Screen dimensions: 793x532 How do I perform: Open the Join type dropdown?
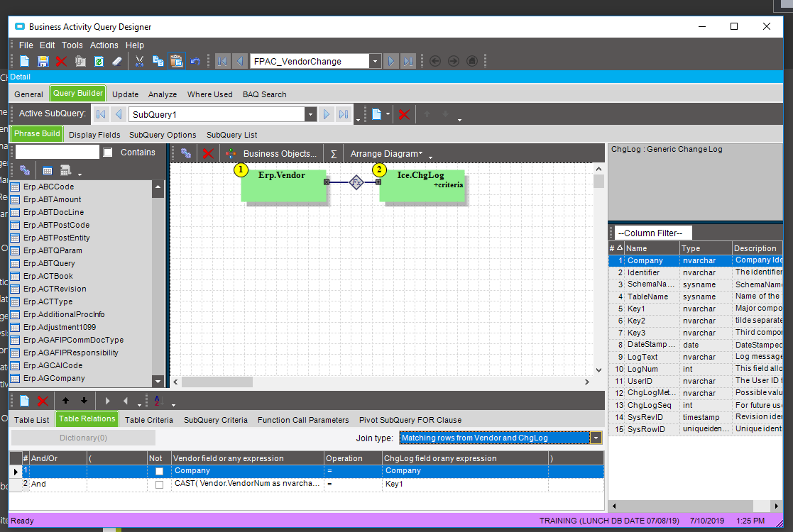click(596, 438)
